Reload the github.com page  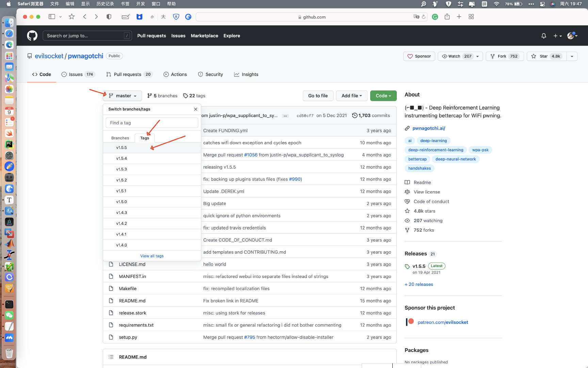424,17
